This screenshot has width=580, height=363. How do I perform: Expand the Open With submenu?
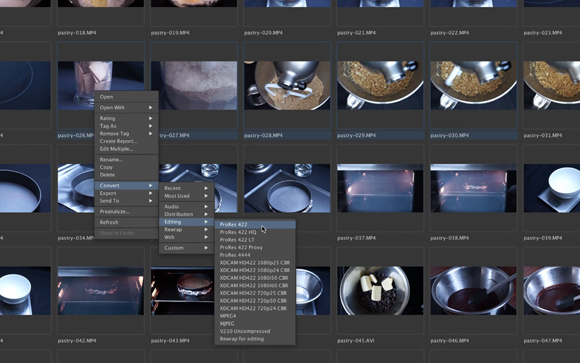126,107
